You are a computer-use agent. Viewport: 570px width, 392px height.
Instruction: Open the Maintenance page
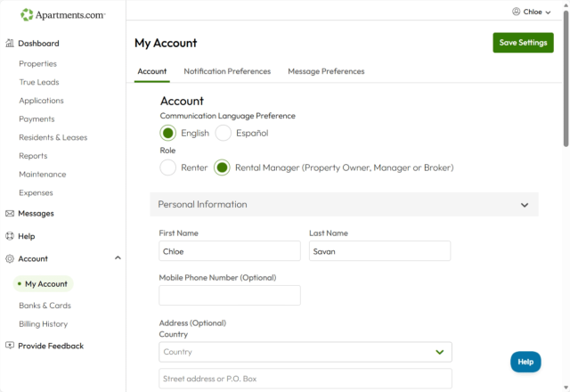[43, 175]
